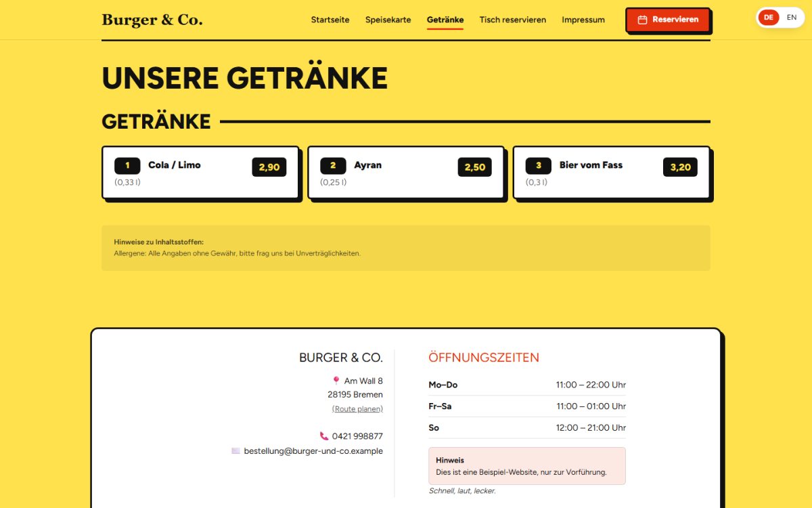Viewport: 812px width, 508px height.
Task: Go to the Startseite page
Action: pyautogui.click(x=330, y=20)
